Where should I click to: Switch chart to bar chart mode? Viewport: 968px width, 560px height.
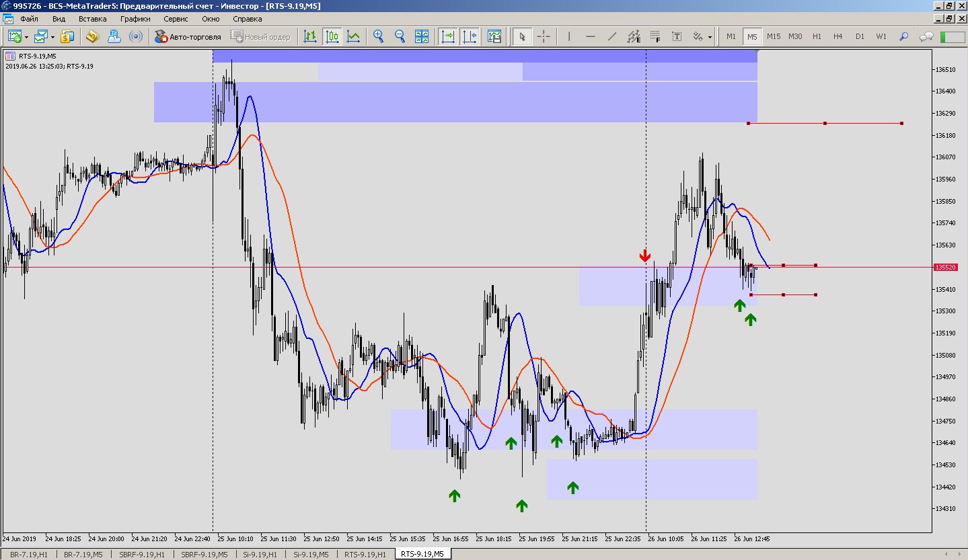pyautogui.click(x=310, y=36)
